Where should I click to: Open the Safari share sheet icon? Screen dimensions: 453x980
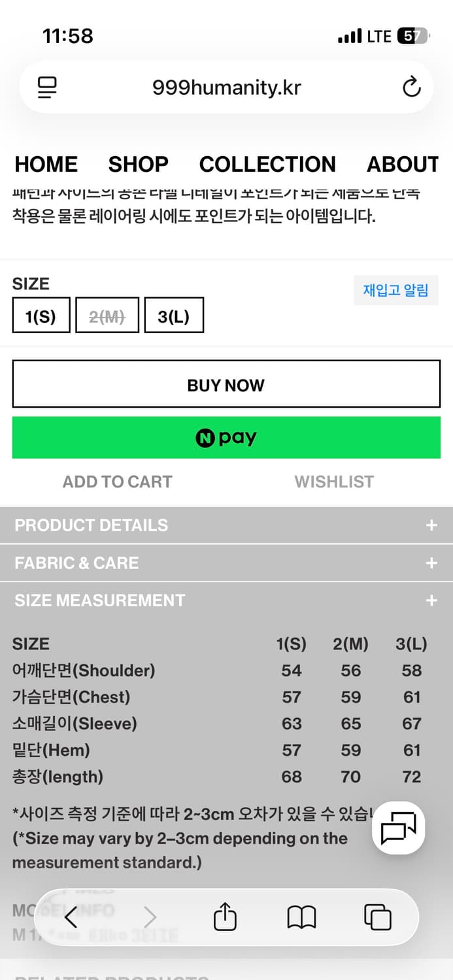click(x=225, y=917)
